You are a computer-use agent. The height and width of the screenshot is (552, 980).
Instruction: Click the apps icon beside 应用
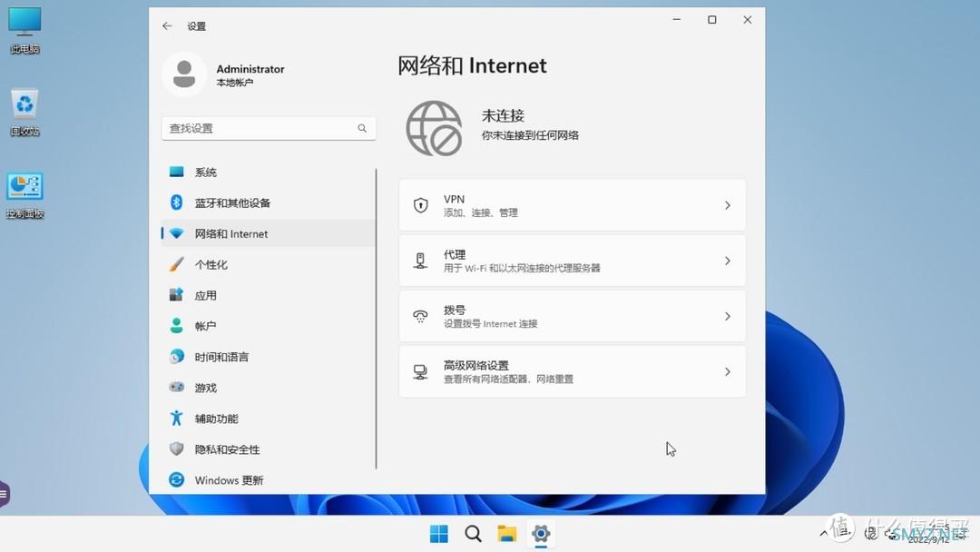click(176, 294)
